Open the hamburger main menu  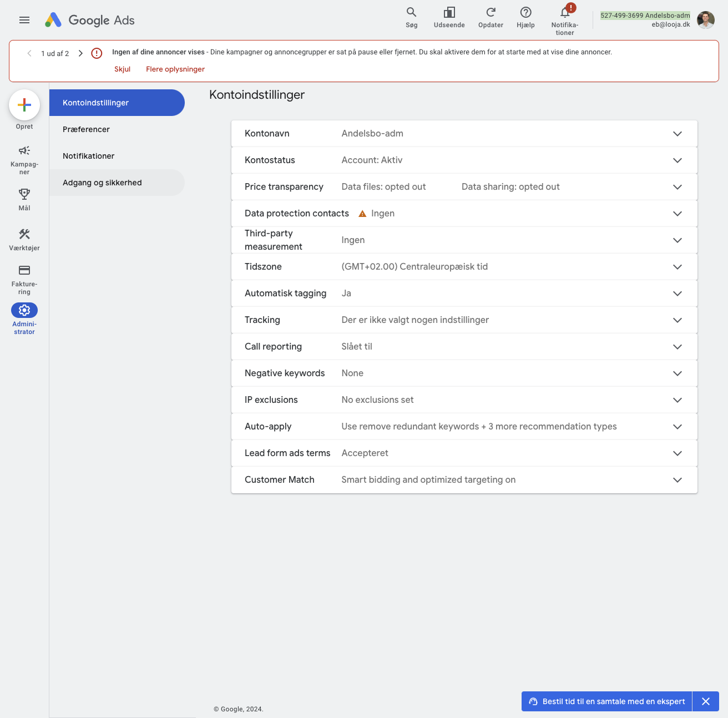coord(24,20)
